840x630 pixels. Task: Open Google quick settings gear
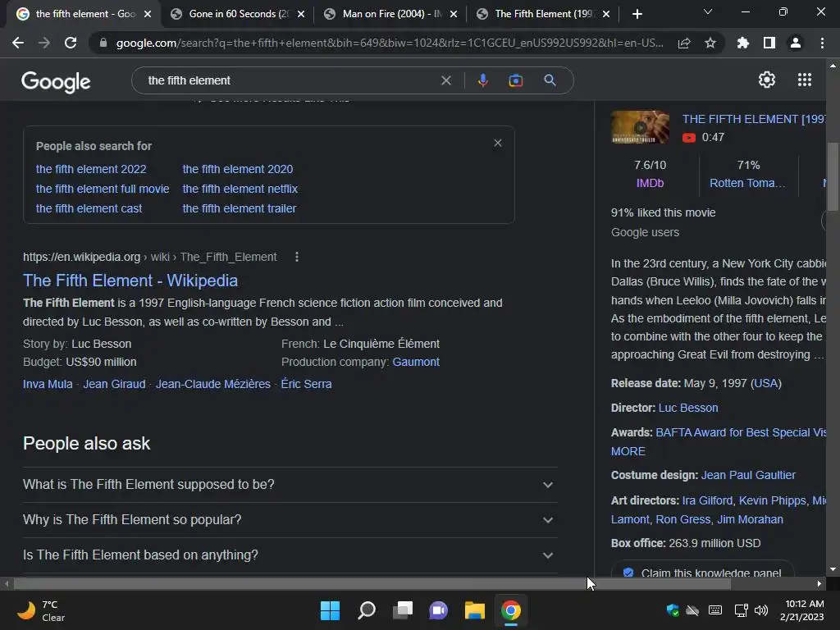pos(767,80)
